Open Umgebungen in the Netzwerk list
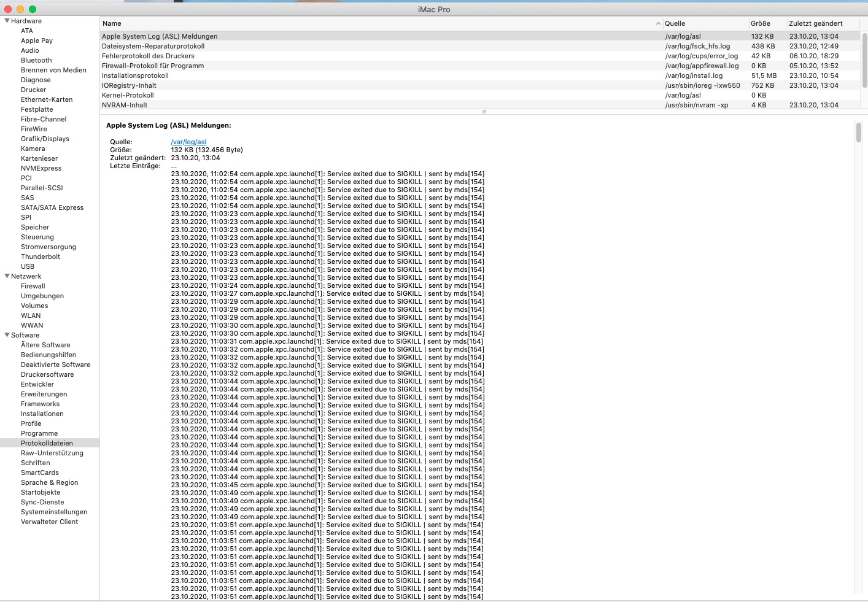The height and width of the screenshot is (602, 868). (42, 296)
